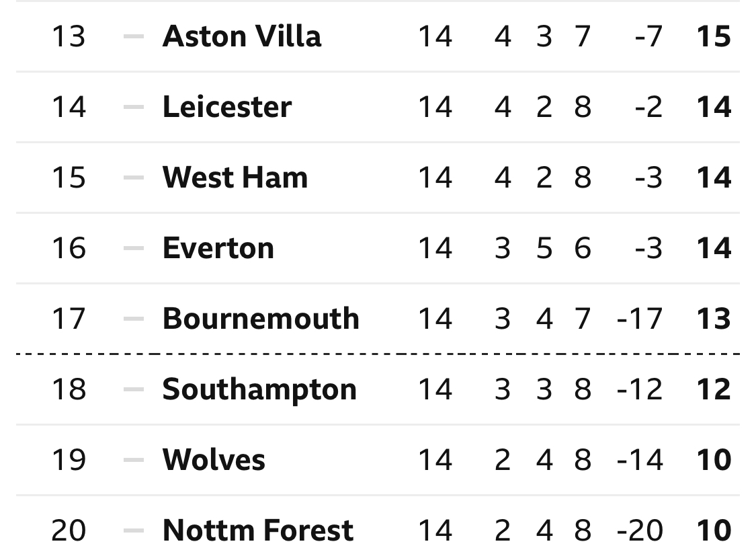Click Everton's no-movement dash indicator
756x550 pixels.
[134, 248]
